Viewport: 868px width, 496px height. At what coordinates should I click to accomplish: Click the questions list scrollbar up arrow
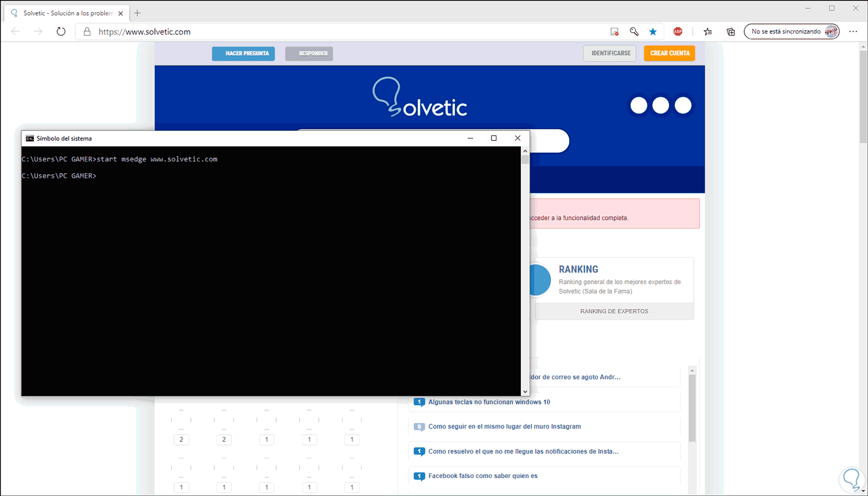coord(692,370)
